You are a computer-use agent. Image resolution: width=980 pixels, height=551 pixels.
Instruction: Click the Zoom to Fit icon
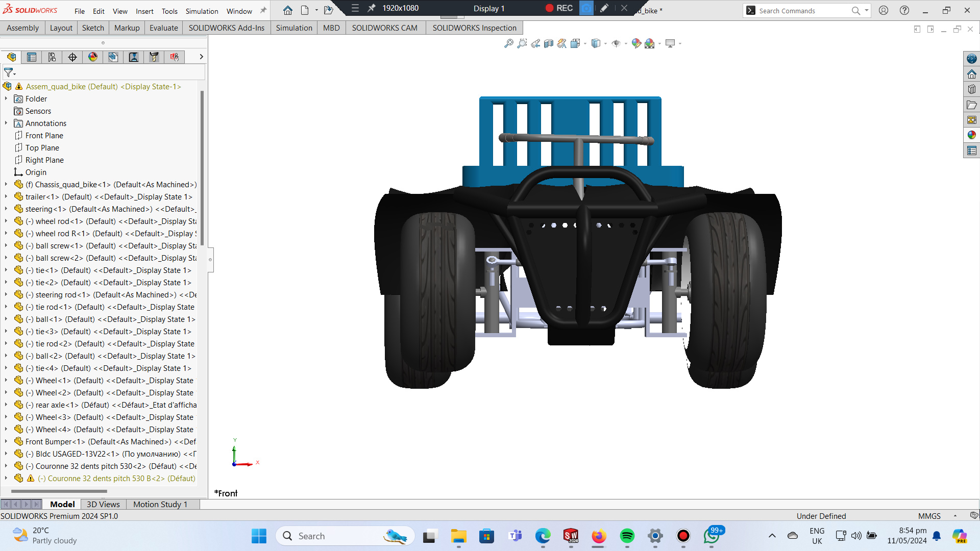(x=508, y=44)
